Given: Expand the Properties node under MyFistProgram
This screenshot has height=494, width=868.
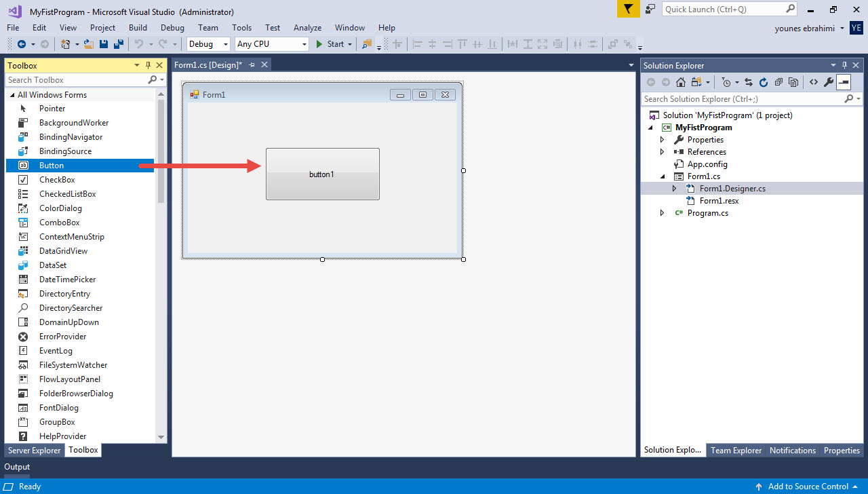Looking at the screenshot, I should click(x=663, y=139).
